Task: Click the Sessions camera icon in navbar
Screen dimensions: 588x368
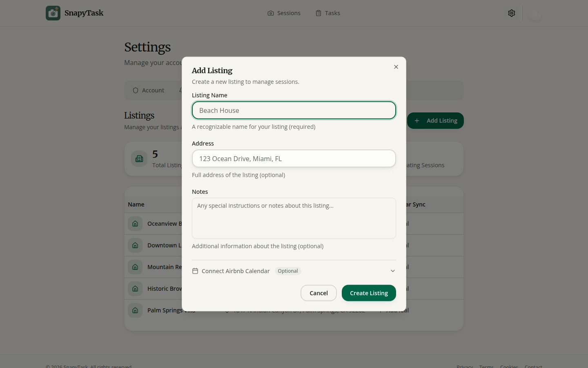Action: [x=270, y=13]
